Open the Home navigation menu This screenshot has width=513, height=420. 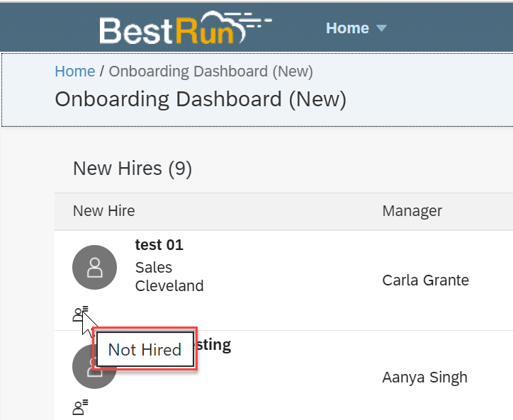(x=356, y=28)
